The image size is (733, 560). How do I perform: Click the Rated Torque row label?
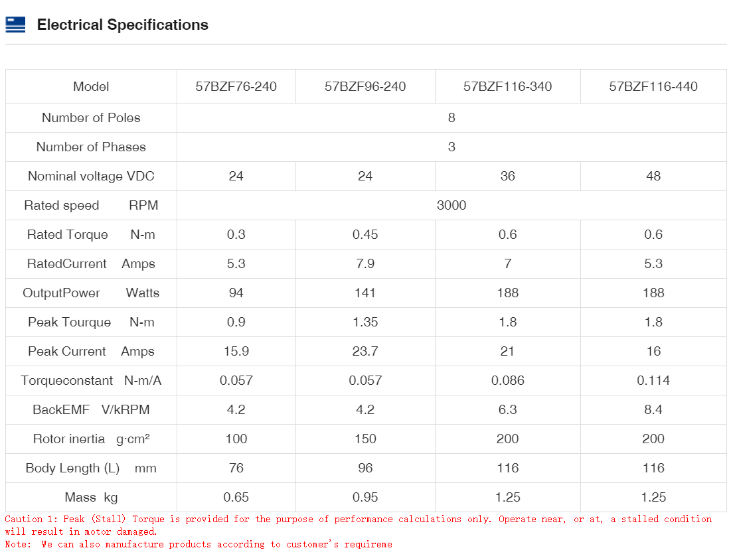[91, 234]
